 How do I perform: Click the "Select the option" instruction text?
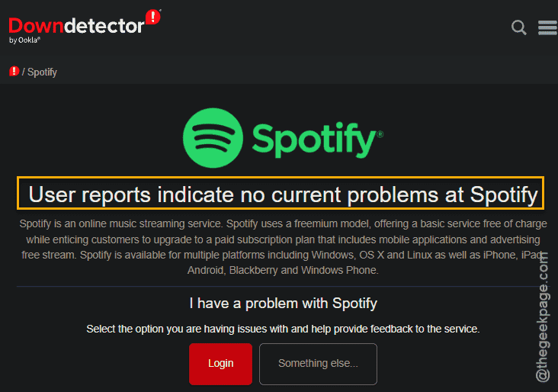[283, 329]
